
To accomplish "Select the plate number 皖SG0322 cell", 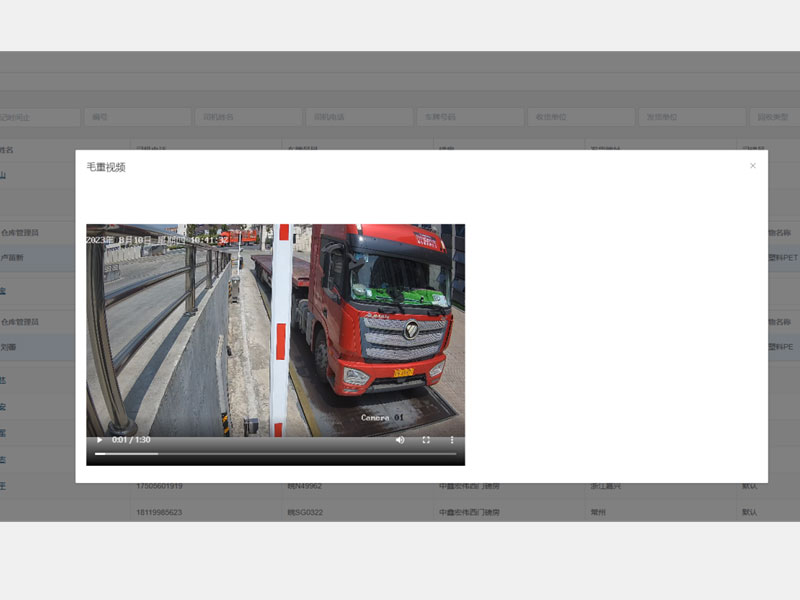I will coord(307,512).
